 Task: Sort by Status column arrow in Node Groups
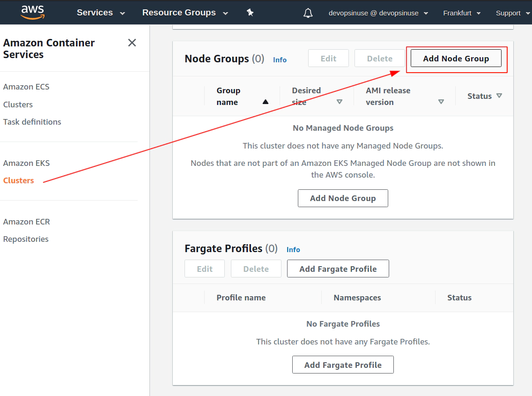[499, 96]
